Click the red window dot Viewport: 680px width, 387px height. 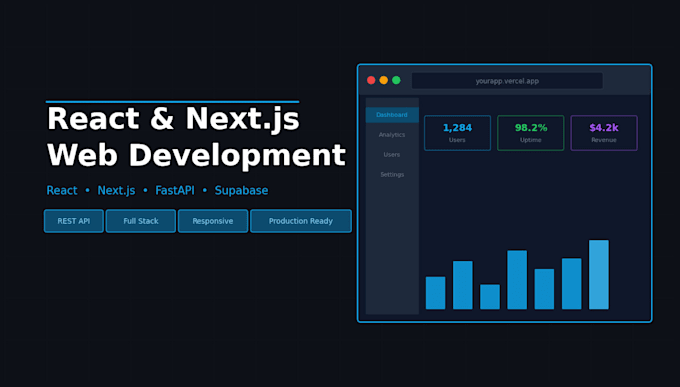click(371, 80)
